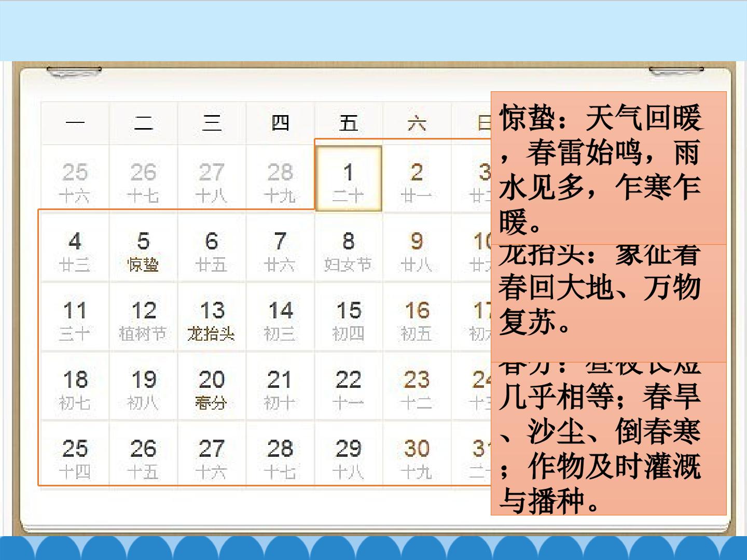Select date 27 十六 in last row
Image resolution: width=747 pixels, height=560 pixels.
pyautogui.click(x=212, y=455)
